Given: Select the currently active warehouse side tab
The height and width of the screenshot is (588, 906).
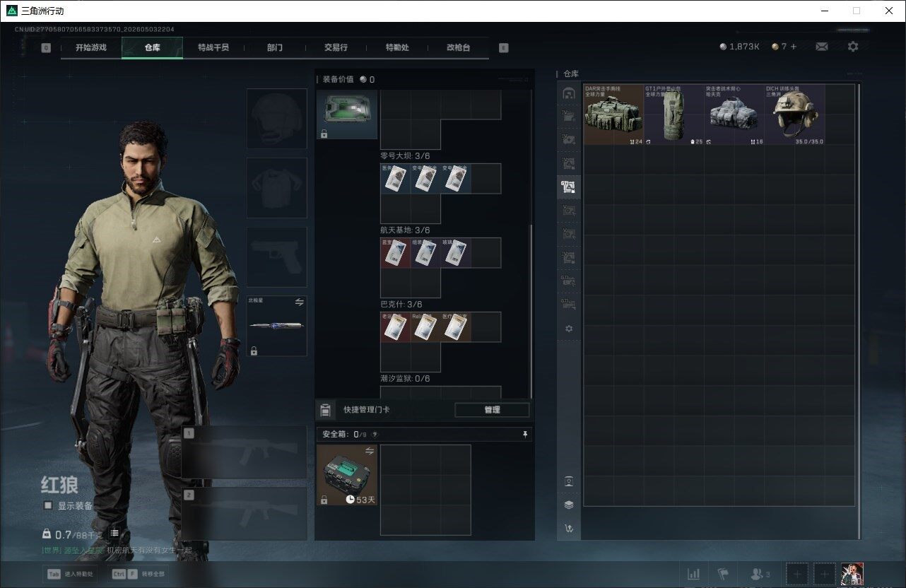Looking at the screenshot, I should [x=569, y=187].
